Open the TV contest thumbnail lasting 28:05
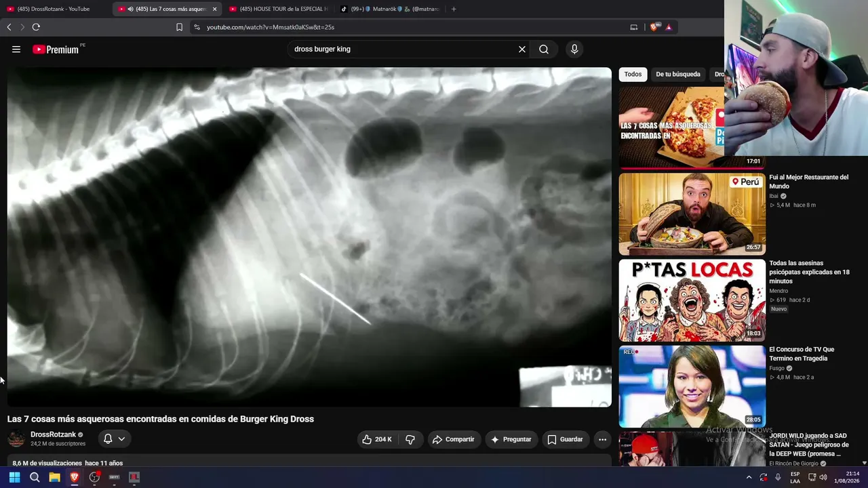 (x=692, y=386)
